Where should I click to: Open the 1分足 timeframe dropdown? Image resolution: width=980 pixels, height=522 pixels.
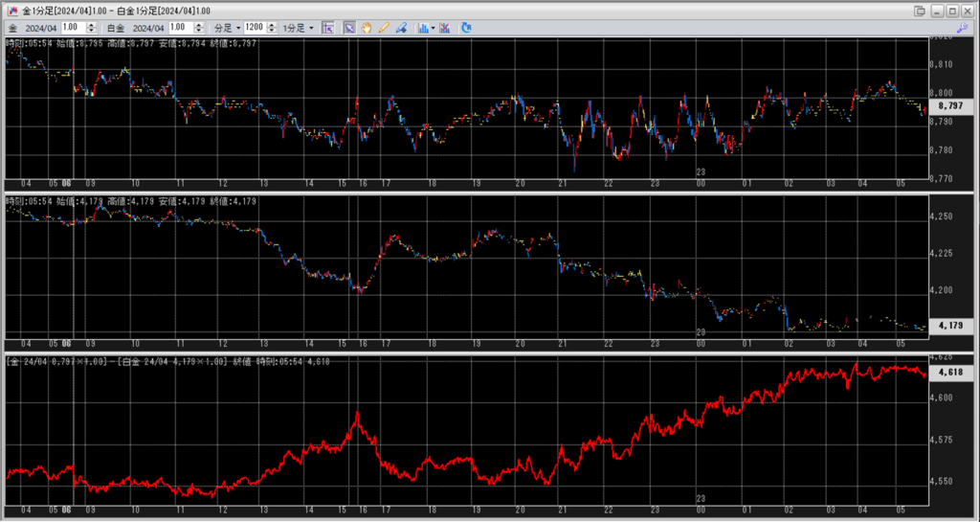(298, 28)
